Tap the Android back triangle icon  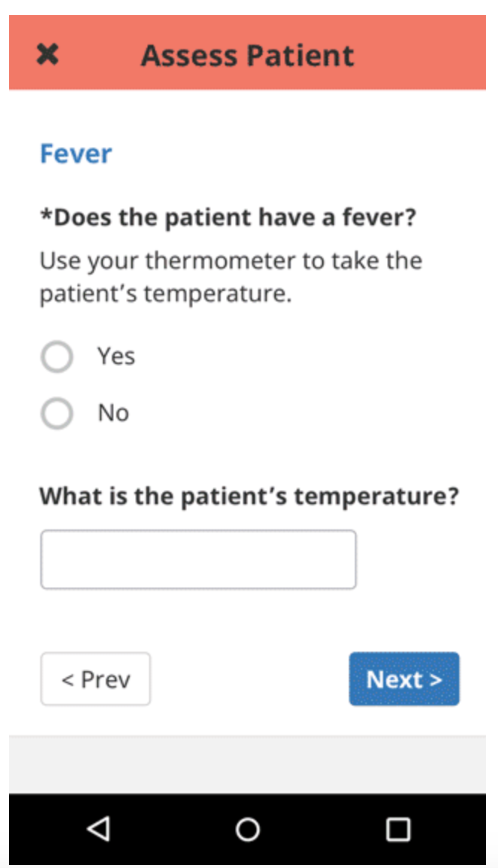[x=98, y=828]
